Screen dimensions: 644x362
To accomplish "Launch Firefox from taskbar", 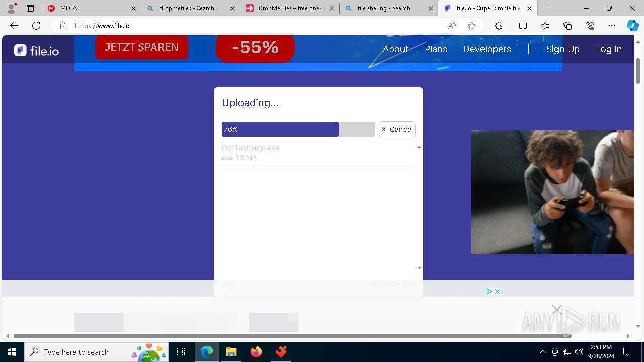I will click(x=256, y=352).
